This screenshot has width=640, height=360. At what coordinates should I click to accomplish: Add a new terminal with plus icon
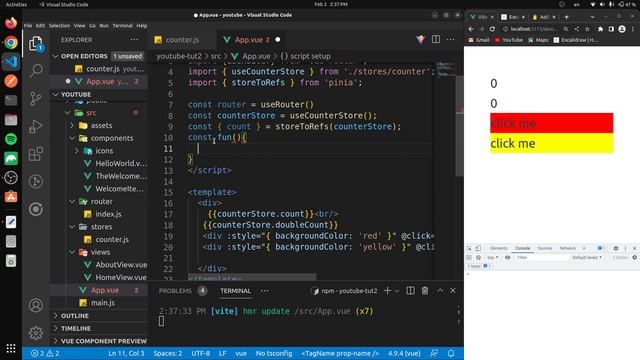[x=387, y=291]
